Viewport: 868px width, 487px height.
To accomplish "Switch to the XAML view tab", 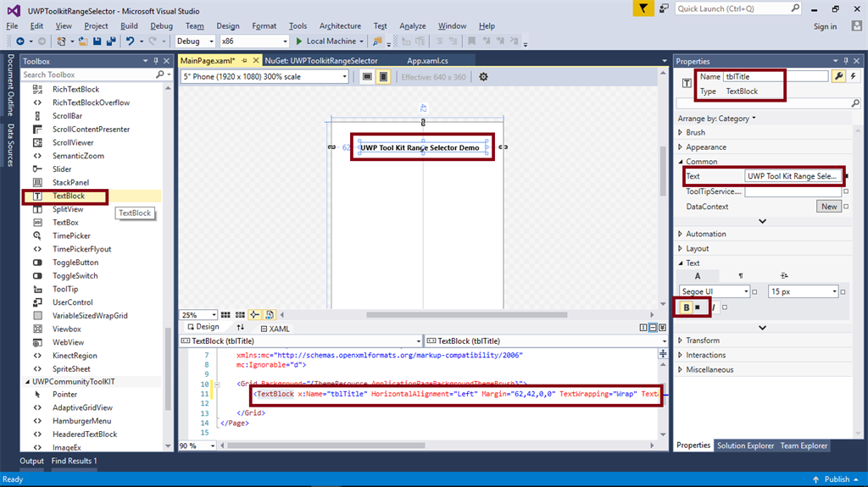I will coord(275,329).
